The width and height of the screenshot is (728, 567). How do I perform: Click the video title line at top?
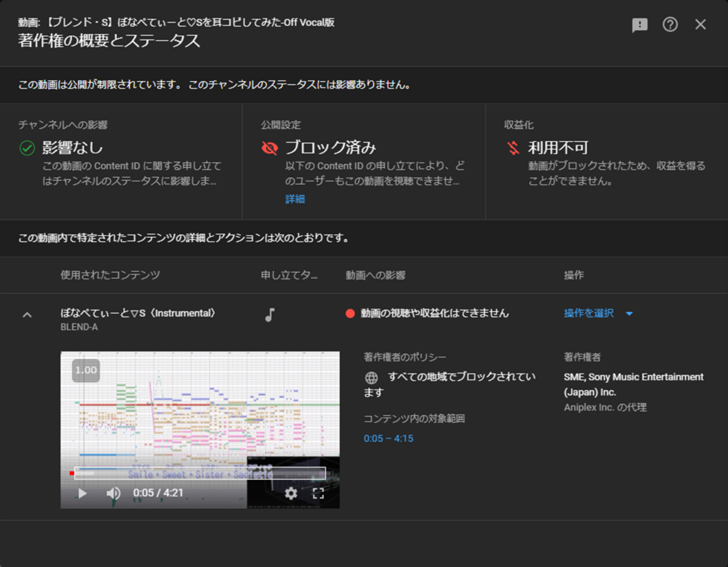(x=176, y=22)
